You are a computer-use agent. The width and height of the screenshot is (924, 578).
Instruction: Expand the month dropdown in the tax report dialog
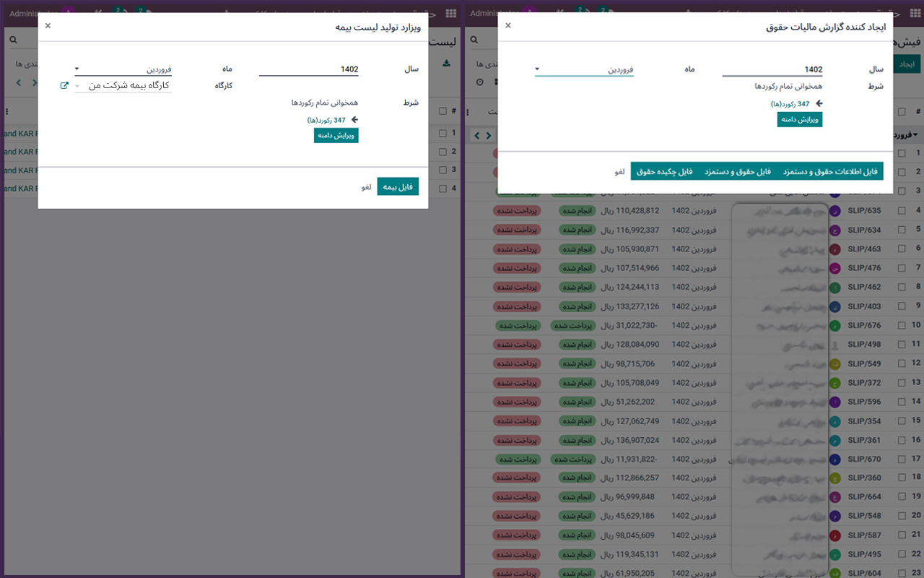click(584, 69)
